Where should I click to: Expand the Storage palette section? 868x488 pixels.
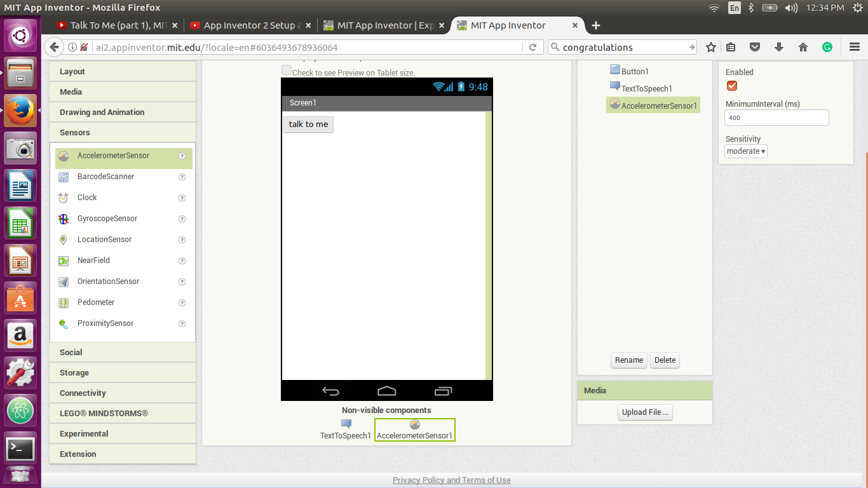pyautogui.click(x=123, y=373)
